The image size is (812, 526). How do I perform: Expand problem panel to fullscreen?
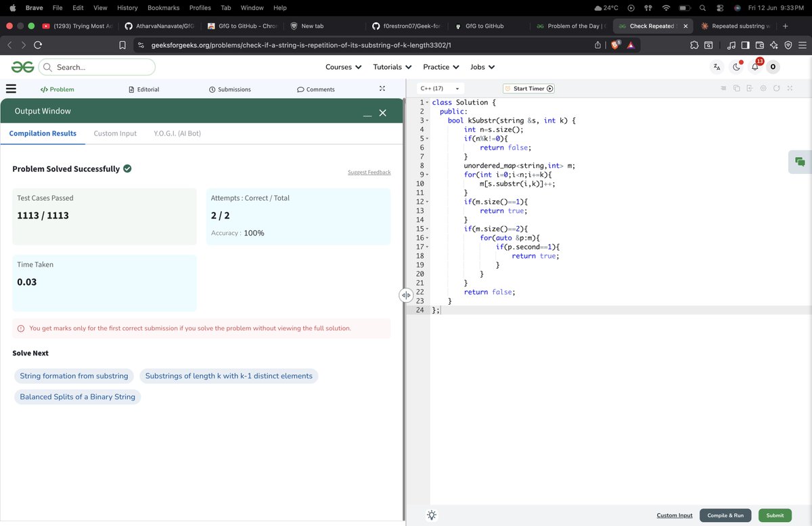382,89
